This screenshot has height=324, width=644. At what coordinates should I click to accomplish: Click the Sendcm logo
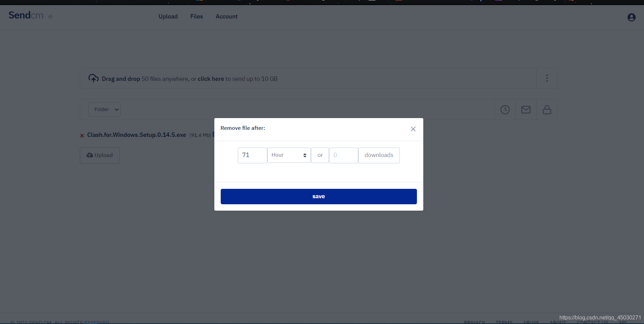coord(26,15)
